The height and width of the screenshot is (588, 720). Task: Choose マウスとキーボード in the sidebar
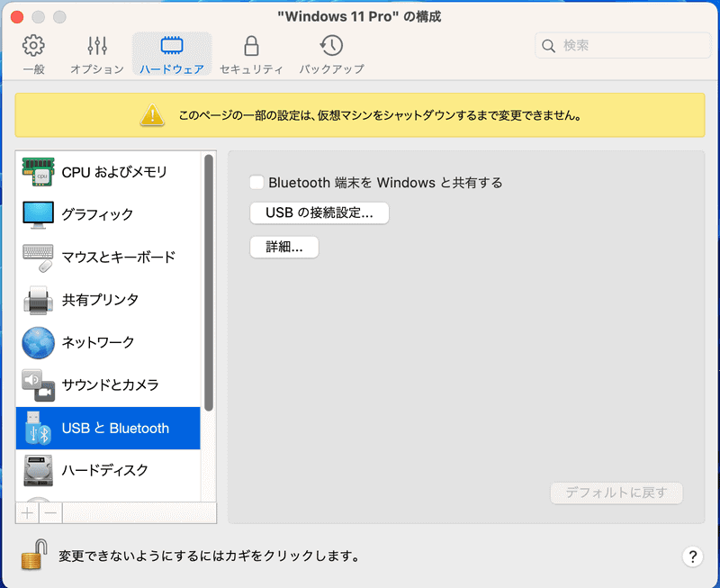(x=108, y=258)
